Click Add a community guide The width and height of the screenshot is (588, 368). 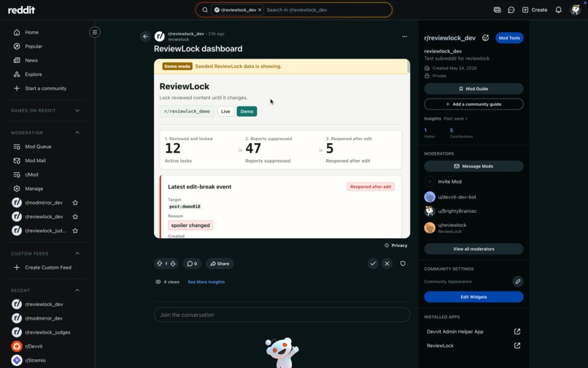pos(473,104)
